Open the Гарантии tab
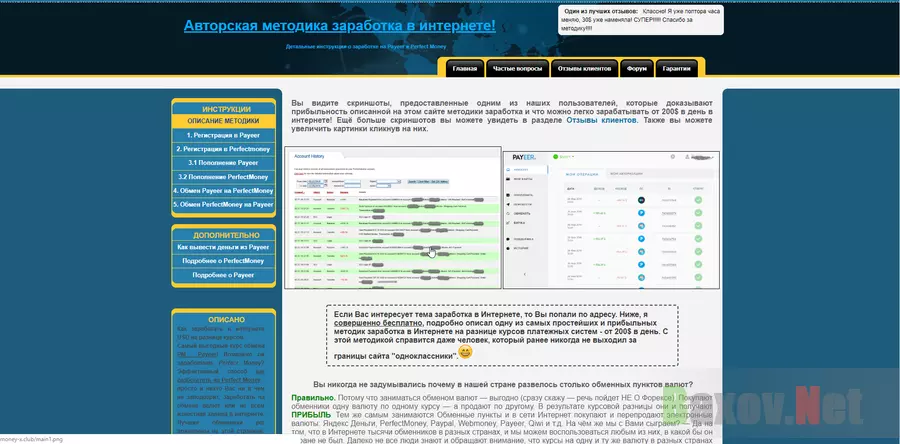This screenshot has height=444, width=900. coord(677,68)
